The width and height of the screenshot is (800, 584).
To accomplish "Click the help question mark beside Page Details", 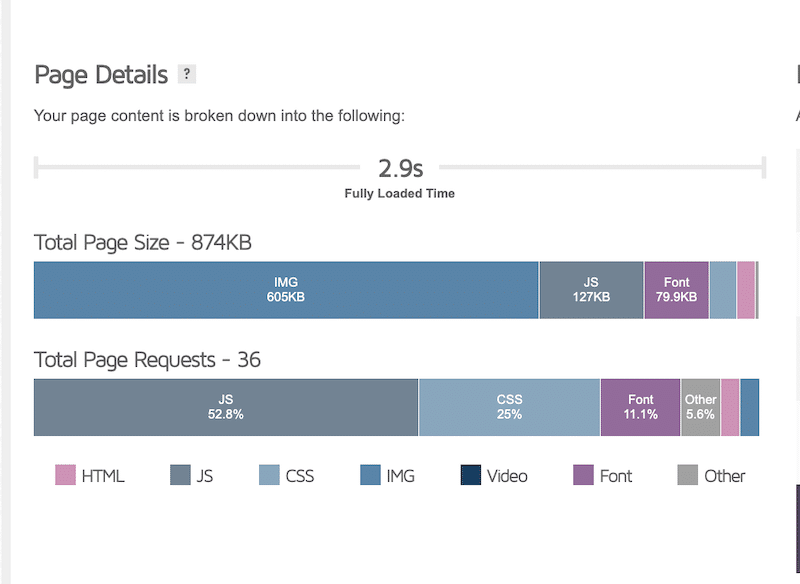I will (x=186, y=74).
